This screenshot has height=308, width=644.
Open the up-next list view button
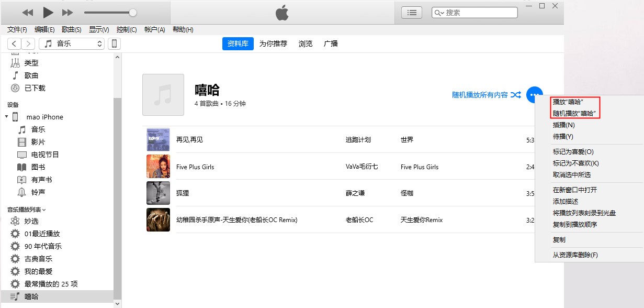point(412,13)
